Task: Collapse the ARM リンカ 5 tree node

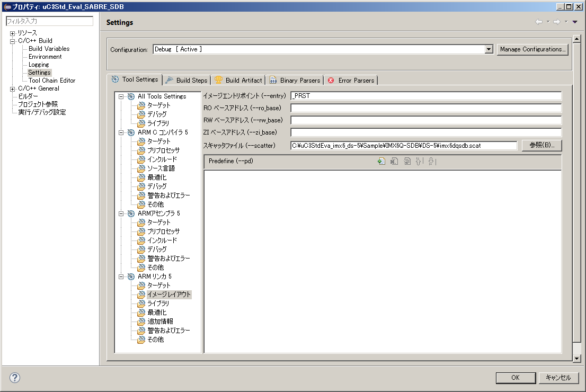Action: point(121,277)
